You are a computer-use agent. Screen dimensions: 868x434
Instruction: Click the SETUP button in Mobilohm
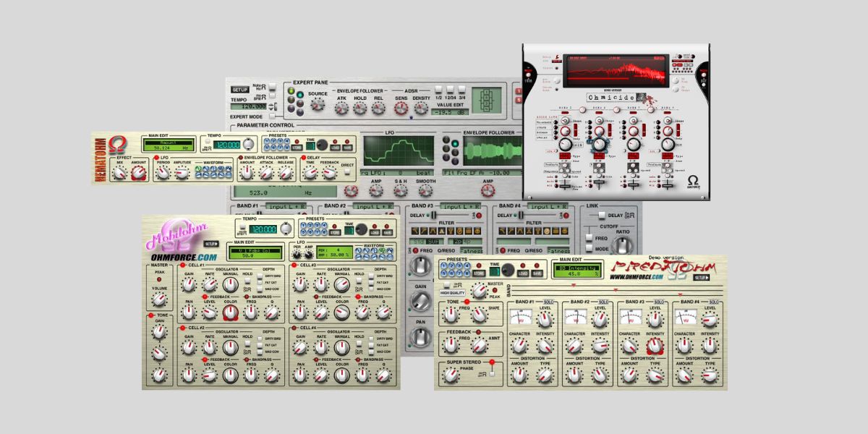[x=211, y=244]
